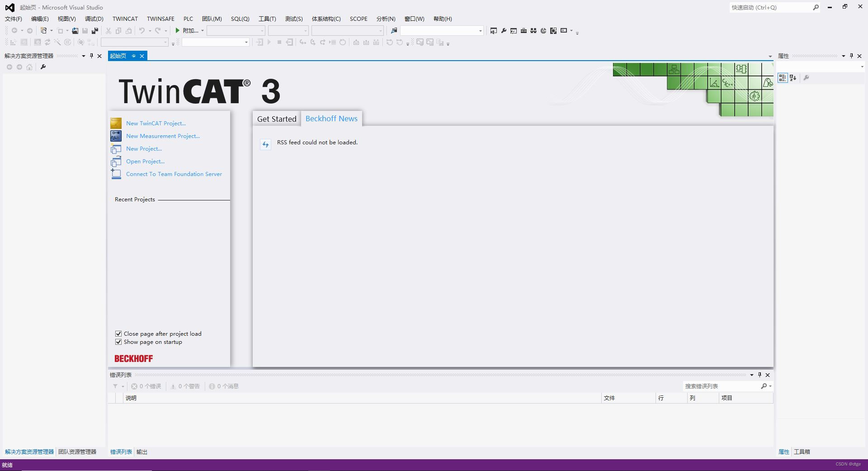
Task: Click Categorized view icon in Properties panel
Action: pos(783,78)
